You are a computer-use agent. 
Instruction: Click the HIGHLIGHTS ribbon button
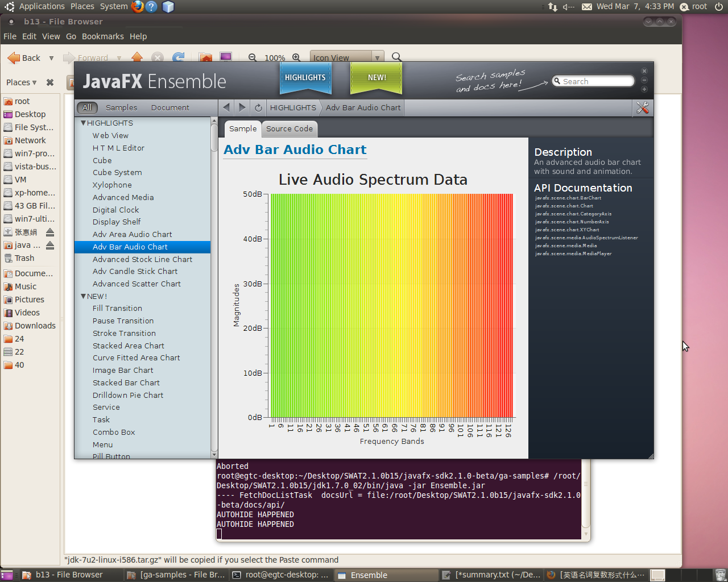coord(305,78)
